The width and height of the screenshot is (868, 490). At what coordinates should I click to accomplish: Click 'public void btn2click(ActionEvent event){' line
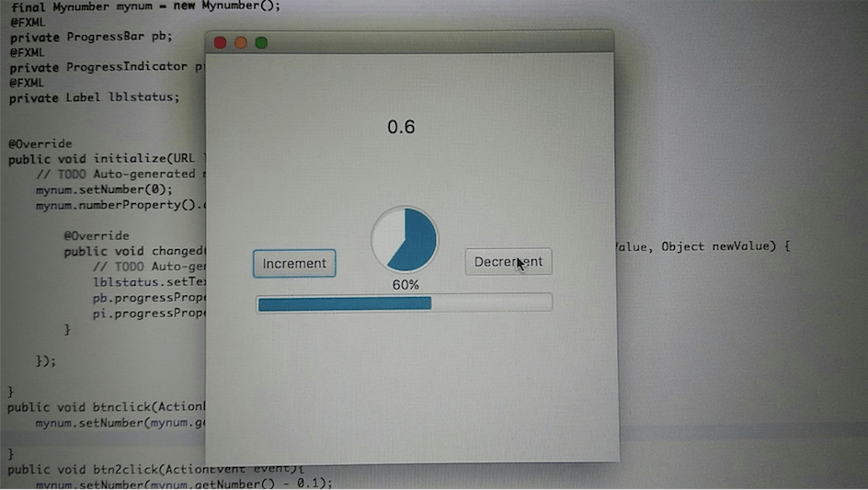click(155, 469)
